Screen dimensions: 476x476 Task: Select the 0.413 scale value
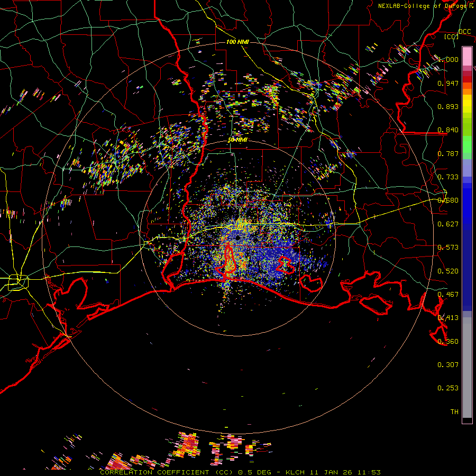[x=448, y=318]
